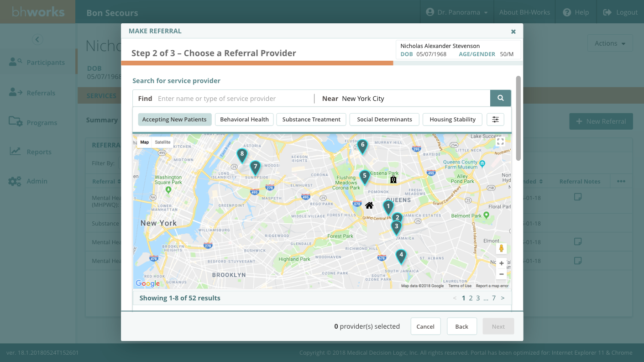This screenshot has height=362, width=644.
Task: Select the Services tab
Action: coord(101,96)
